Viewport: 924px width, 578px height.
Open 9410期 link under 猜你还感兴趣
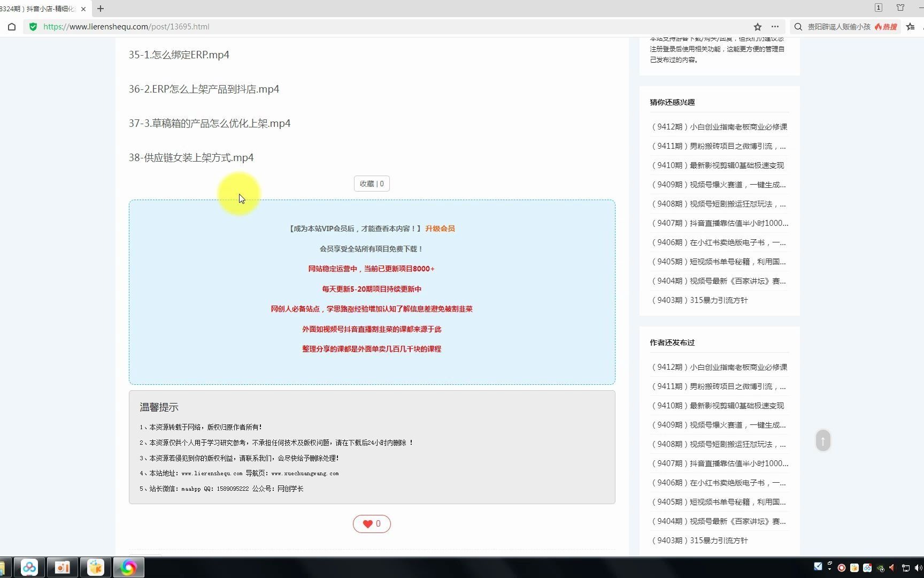point(717,165)
